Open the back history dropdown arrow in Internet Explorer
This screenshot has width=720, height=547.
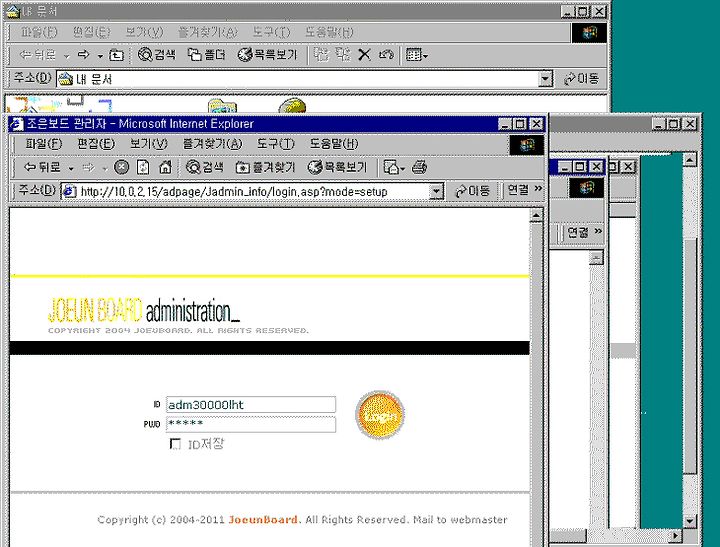71,169
